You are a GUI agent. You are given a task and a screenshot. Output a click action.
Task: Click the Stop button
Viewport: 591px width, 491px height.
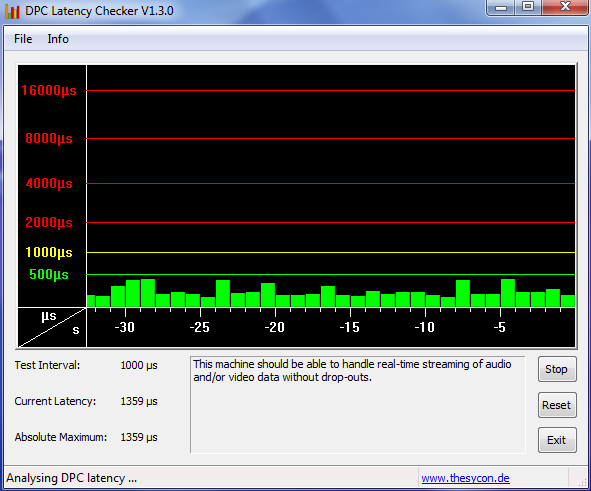557,369
